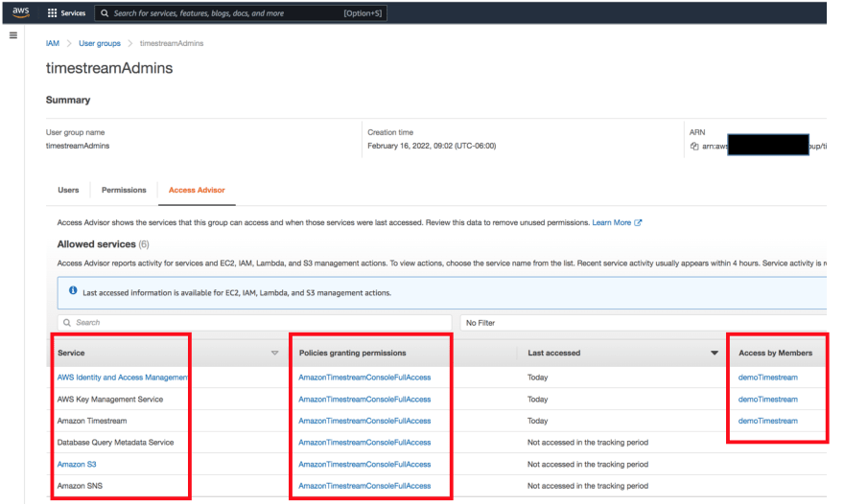Screen dimensions: 844x504
Task: Select the AWS Key Management Service text
Action: [109, 400]
